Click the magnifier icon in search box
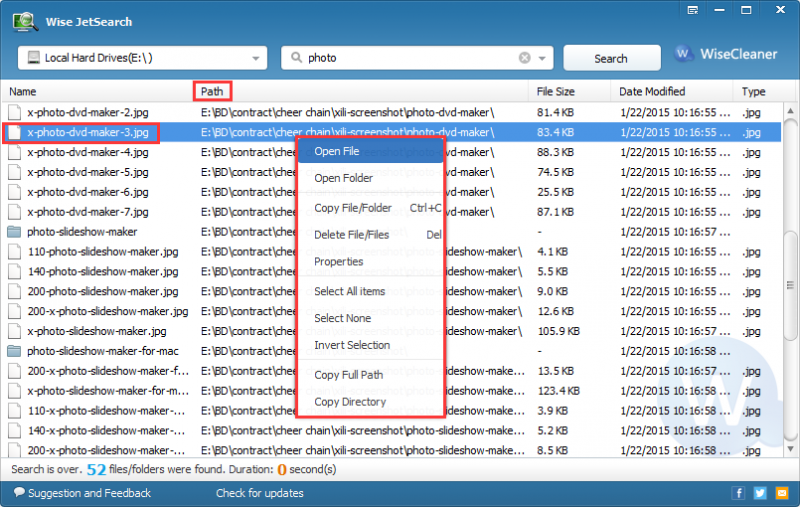The width and height of the screenshot is (800, 507). pos(296,58)
